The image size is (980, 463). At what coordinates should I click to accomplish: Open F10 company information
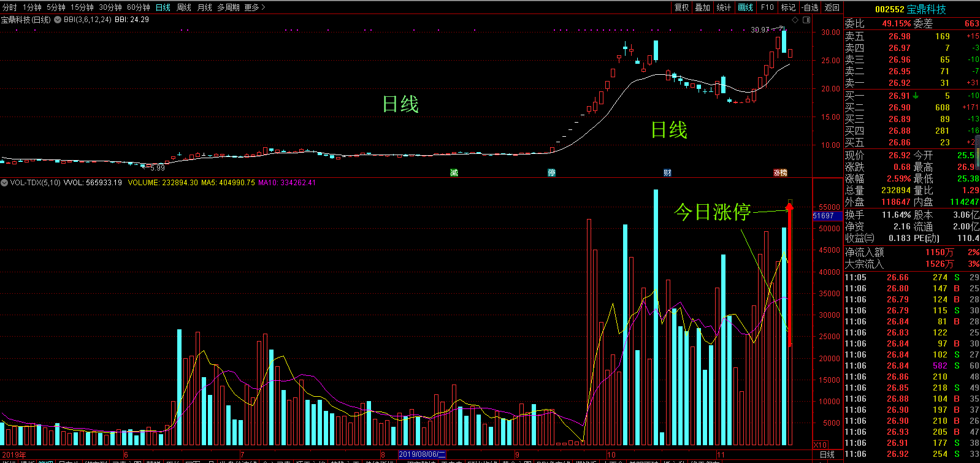coord(767,7)
